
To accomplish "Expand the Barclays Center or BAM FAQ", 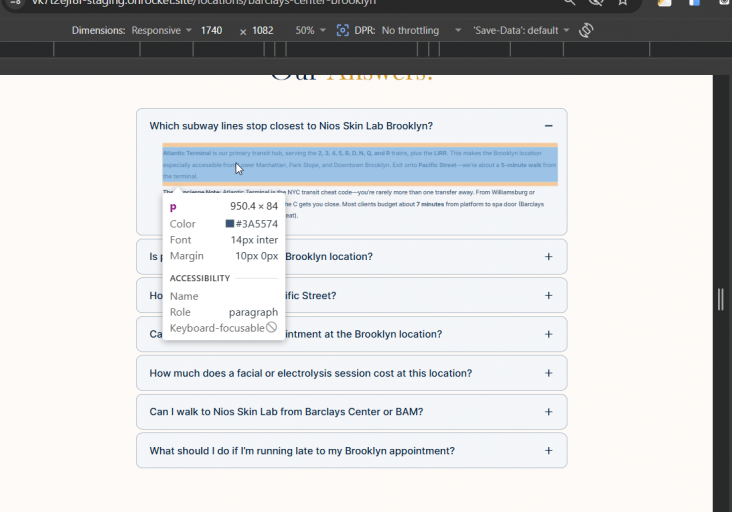I will (x=549, y=412).
